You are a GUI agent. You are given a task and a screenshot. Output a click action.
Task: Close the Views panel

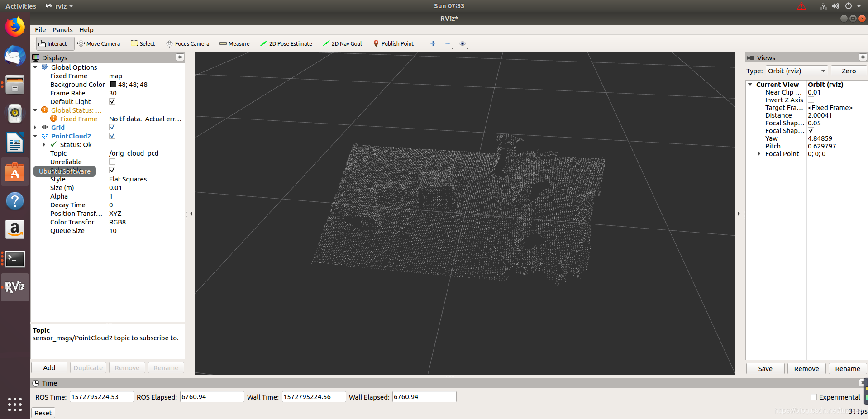[x=863, y=57]
